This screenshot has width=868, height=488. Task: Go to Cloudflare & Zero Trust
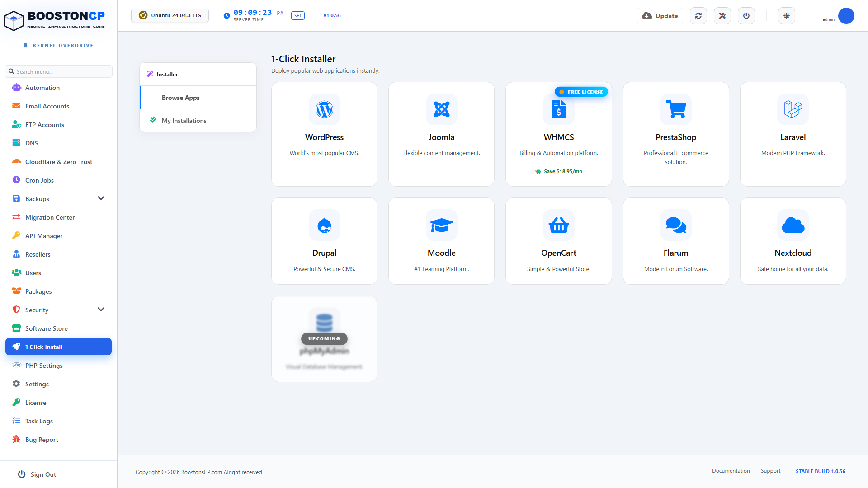(58, 162)
